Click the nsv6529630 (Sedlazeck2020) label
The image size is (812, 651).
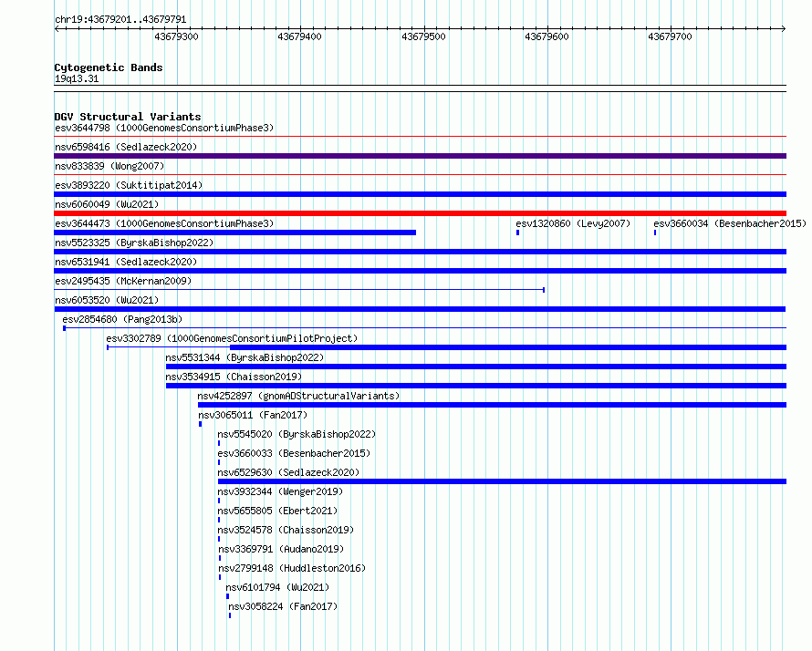(x=288, y=472)
